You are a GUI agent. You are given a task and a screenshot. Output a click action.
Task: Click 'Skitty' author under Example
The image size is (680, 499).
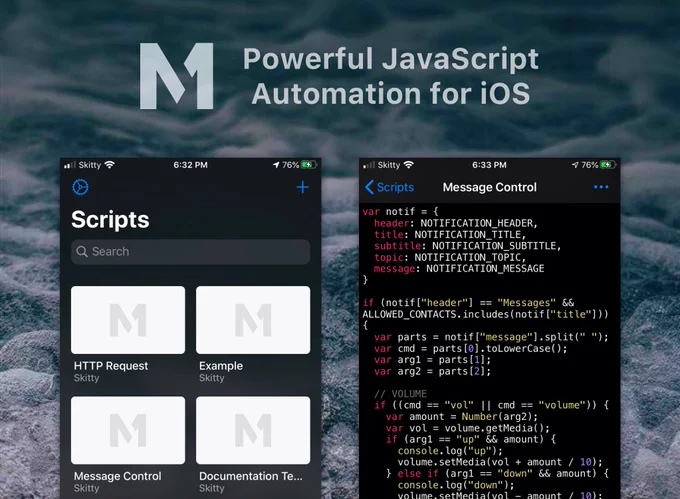(212, 378)
